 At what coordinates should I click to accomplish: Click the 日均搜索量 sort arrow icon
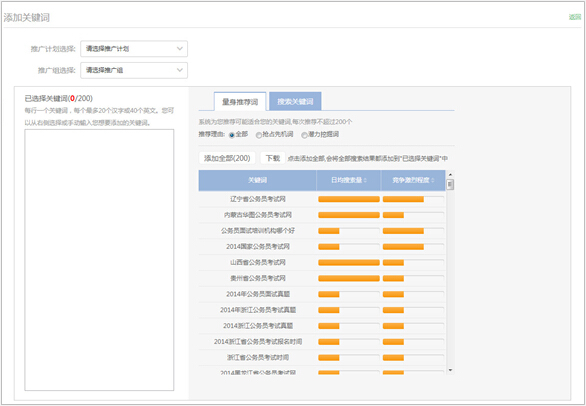pyautogui.click(x=365, y=181)
